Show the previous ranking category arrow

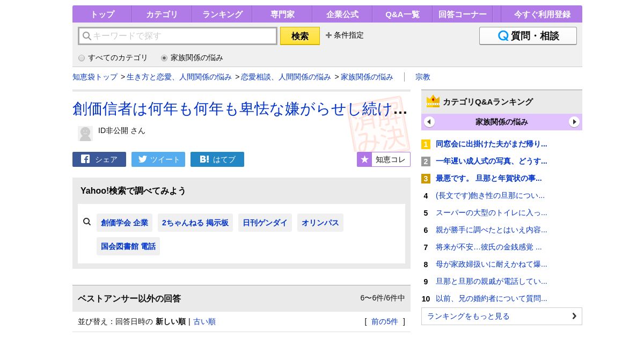pyautogui.click(x=429, y=122)
